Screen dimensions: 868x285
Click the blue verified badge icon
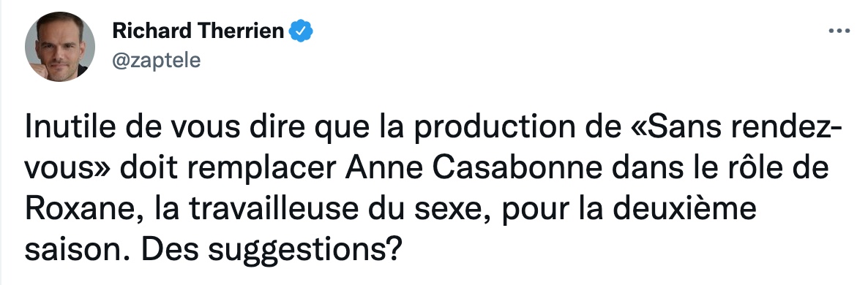302,32
